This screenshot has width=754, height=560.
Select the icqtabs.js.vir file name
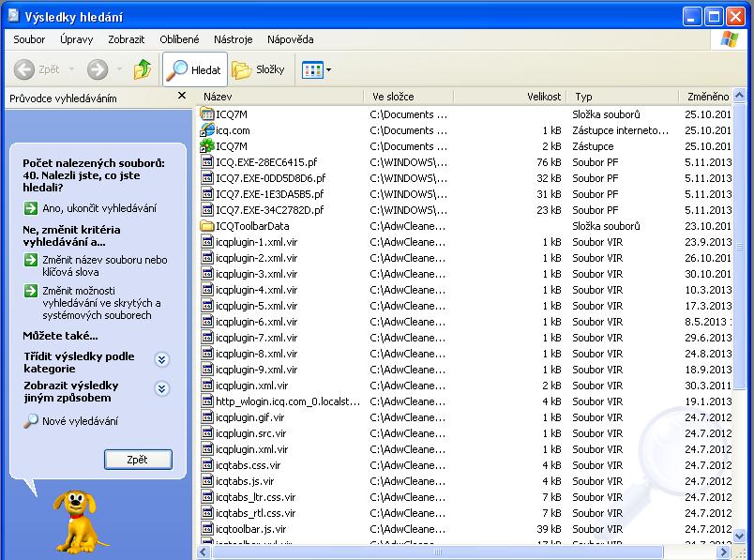point(245,481)
